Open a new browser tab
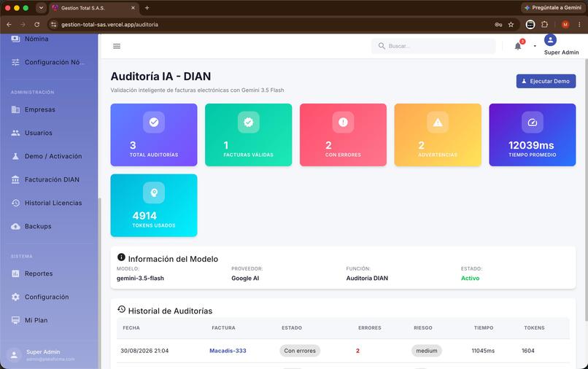The width and height of the screenshot is (588, 369). pos(147,7)
